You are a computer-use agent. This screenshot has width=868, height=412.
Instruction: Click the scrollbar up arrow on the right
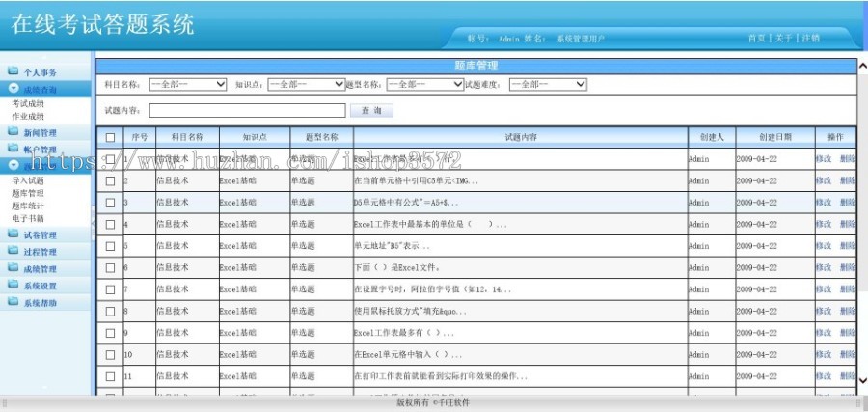pos(862,67)
